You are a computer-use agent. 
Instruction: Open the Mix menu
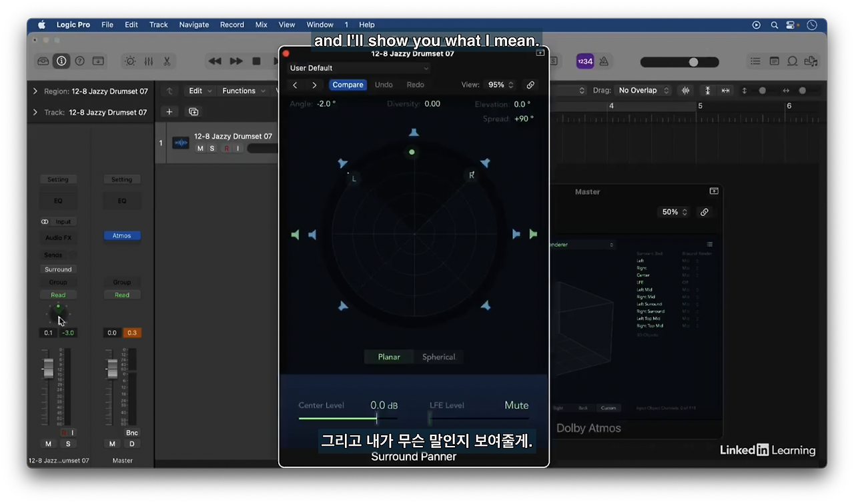tap(262, 25)
